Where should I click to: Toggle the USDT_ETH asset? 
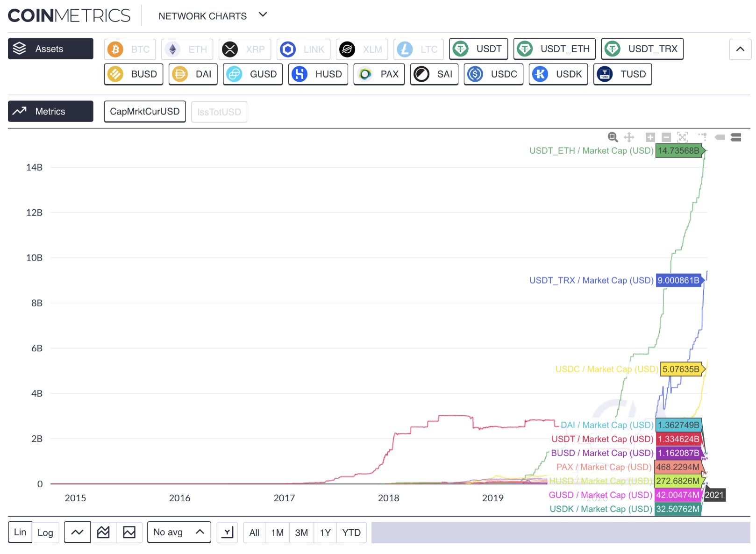554,49
